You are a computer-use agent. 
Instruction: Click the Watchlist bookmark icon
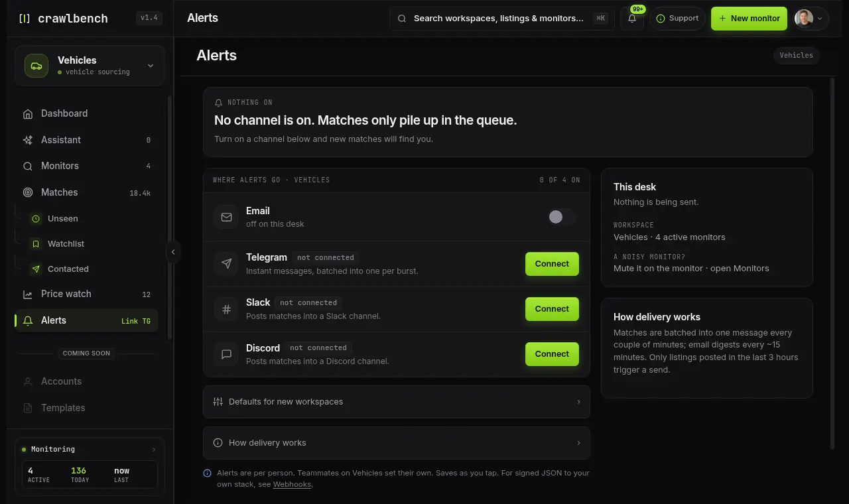(36, 244)
